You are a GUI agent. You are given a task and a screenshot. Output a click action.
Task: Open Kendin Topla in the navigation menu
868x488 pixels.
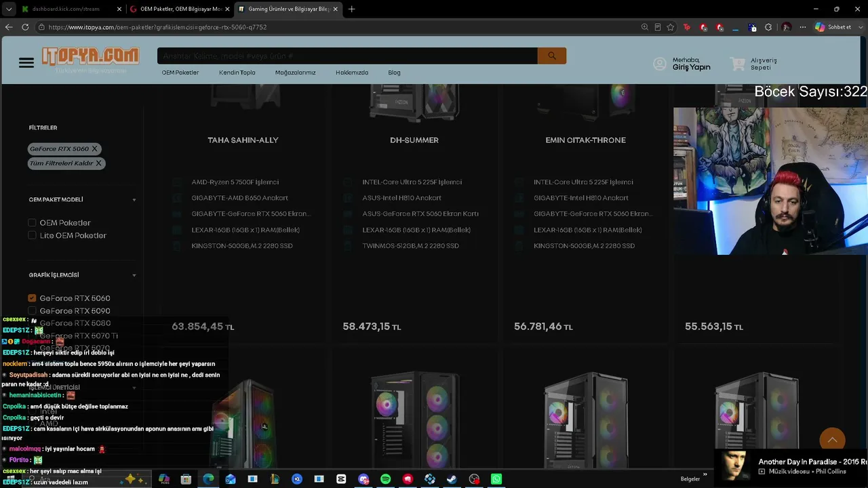click(237, 73)
